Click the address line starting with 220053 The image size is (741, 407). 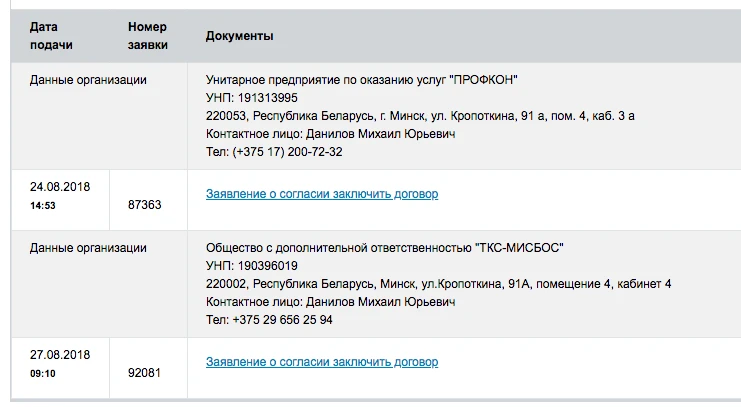tap(420, 116)
